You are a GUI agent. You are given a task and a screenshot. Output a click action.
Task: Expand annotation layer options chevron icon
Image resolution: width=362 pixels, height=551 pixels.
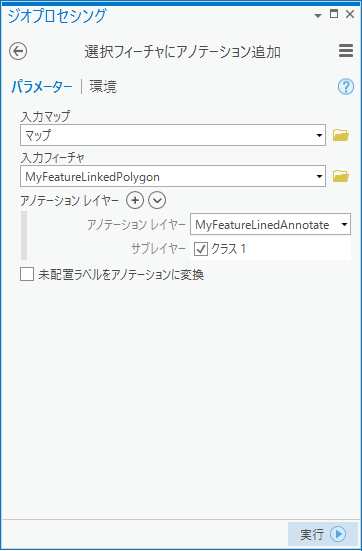[x=157, y=201]
